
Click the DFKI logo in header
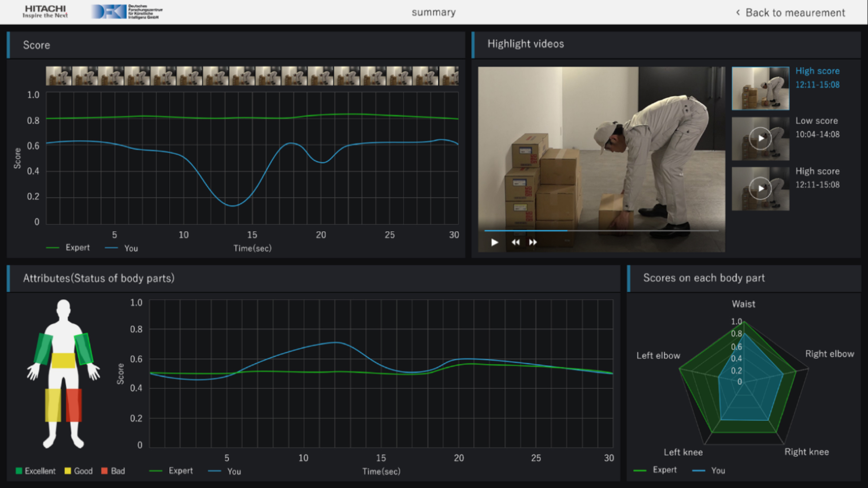tap(127, 12)
